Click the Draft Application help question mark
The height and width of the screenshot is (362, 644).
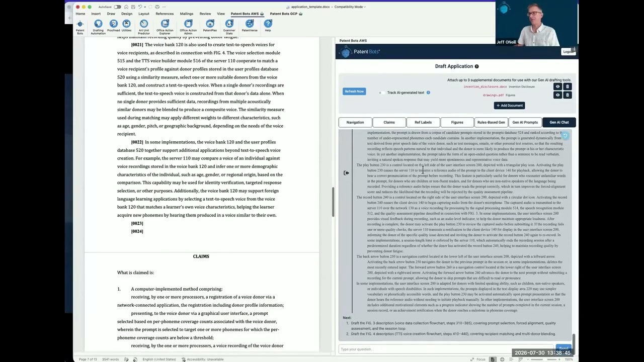(x=476, y=66)
